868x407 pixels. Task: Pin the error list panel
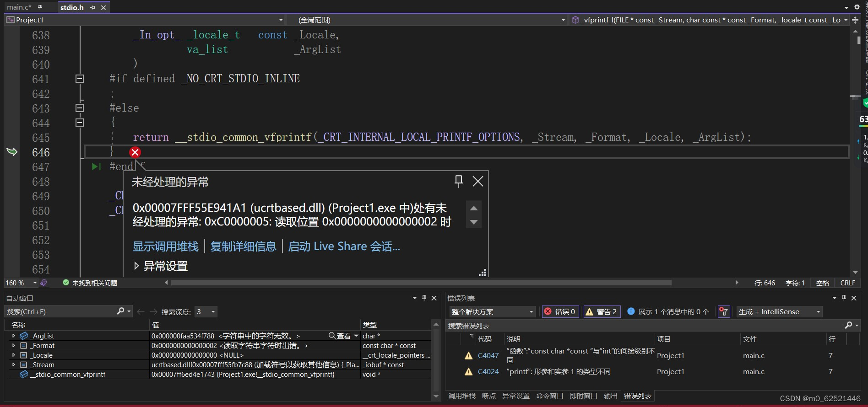tap(844, 298)
